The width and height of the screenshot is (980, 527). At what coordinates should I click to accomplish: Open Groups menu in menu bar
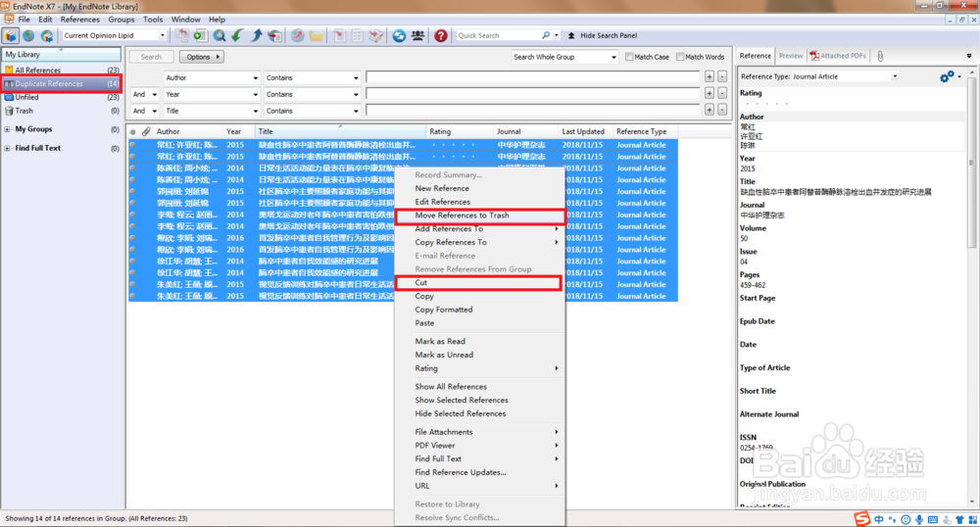coord(122,20)
